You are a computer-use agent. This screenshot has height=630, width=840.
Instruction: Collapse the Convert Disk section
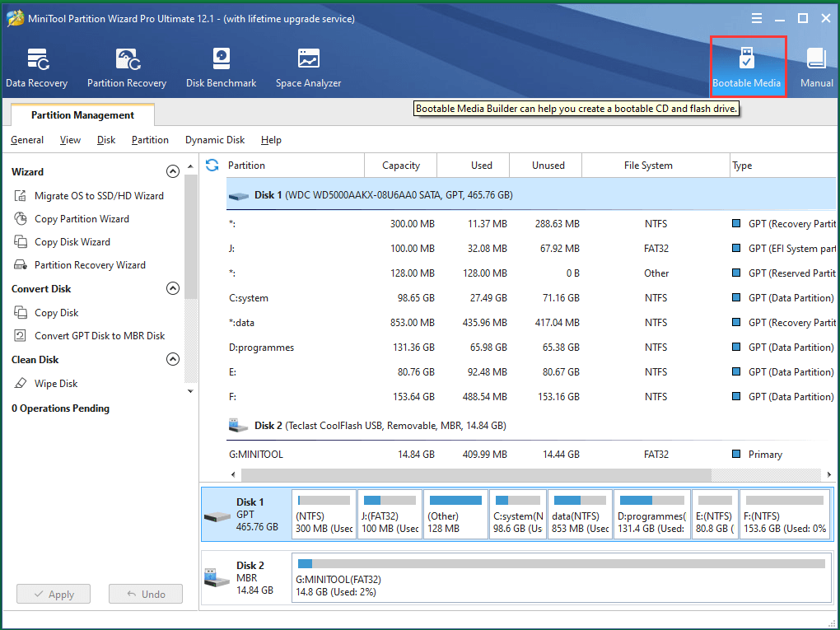coord(172,288)
